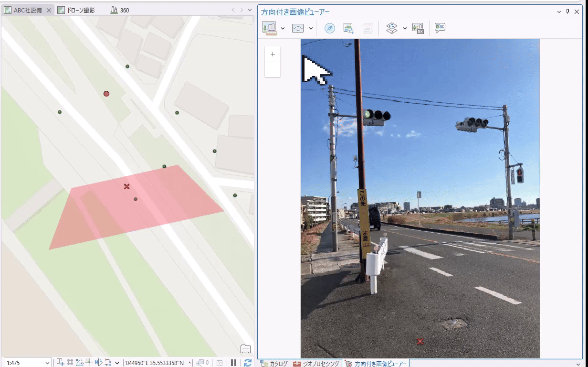The width and height of the screenshot is (588, 367).
Task: Toggle auto-hide pin on image viewer pane
Action: click(567, 12)
